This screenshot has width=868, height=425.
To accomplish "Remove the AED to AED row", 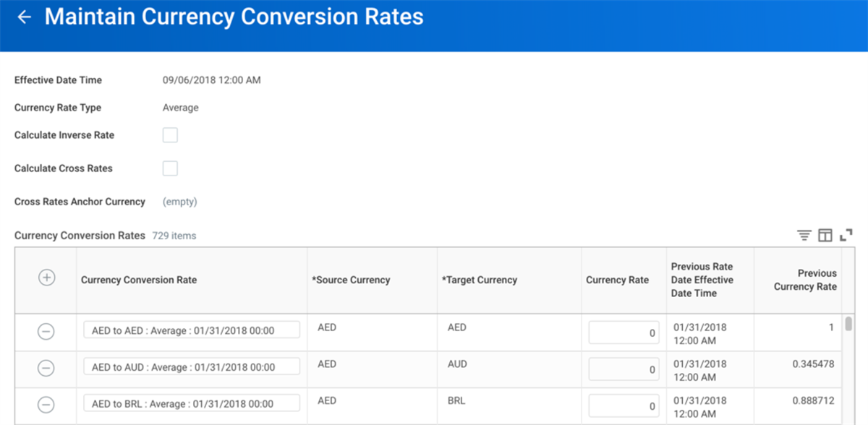I will point(46,332).
